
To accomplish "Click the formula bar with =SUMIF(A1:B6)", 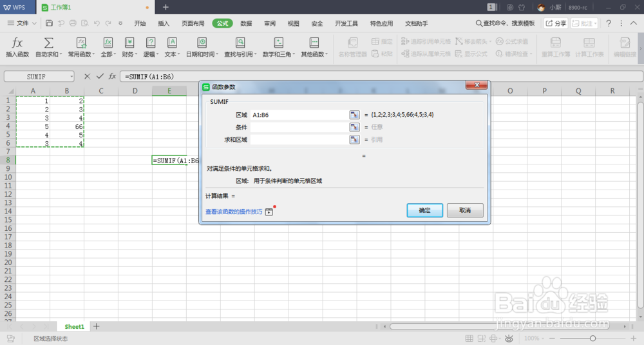I will [381, 77].
